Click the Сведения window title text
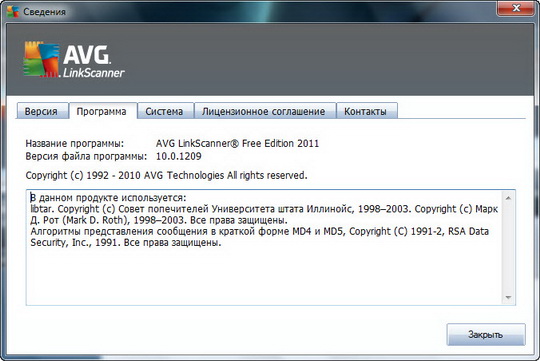The width and height of the screenshot is (540, 361). coord(44,12)
